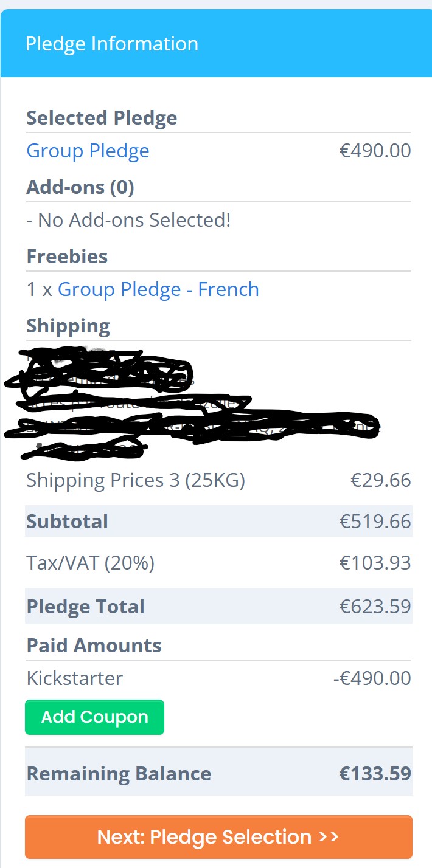432x868 pixels.
Task: Select the €133.59 Remaining Balance amount
Action: (375, 774)
